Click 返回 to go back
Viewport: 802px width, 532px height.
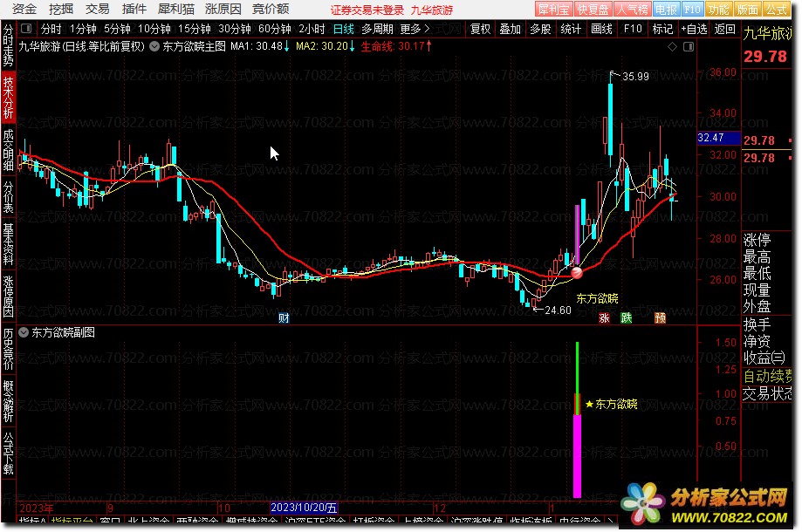pos(724,29)
